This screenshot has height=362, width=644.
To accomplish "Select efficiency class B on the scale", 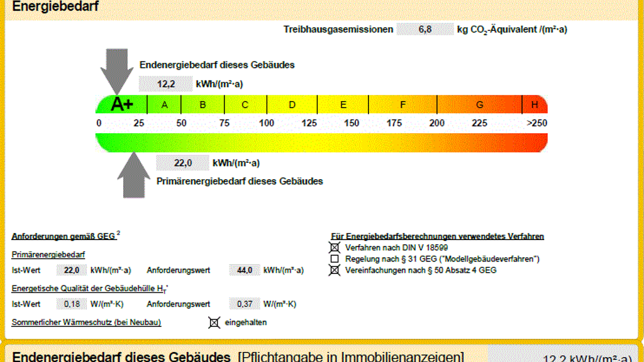I will 203,105.
